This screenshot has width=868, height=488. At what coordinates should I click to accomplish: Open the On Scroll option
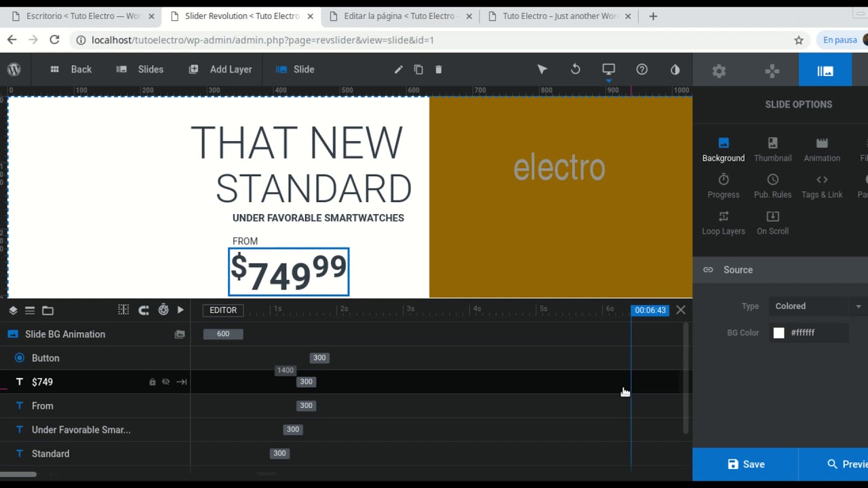772,222
